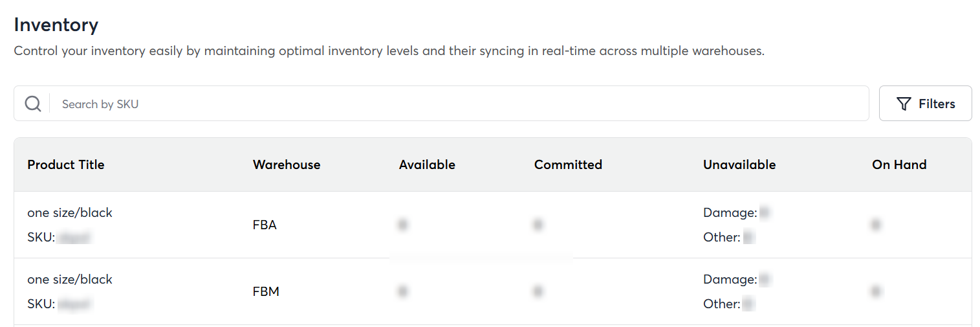Focus the Search by SKU field

pos(453,104)
